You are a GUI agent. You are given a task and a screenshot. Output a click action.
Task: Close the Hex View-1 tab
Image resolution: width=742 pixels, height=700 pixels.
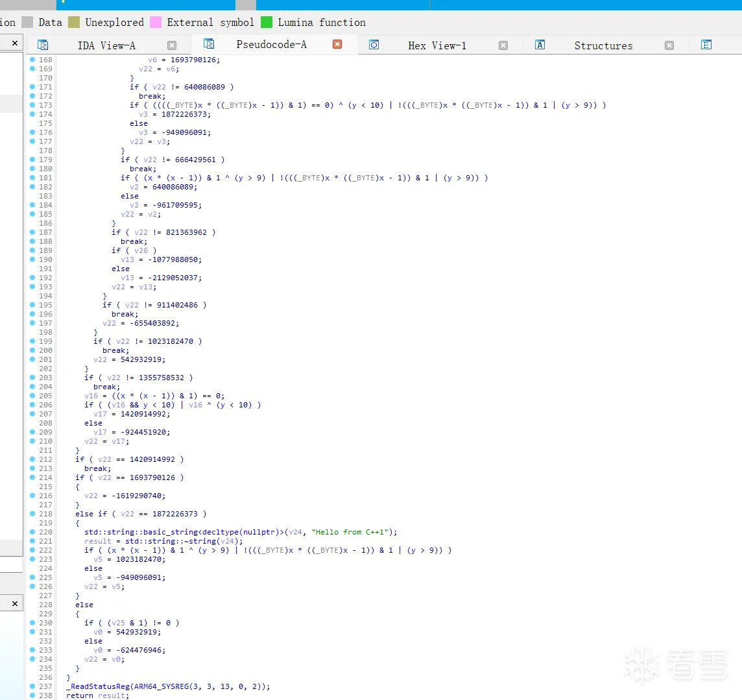pyautogui.click(x=503, y=45)
